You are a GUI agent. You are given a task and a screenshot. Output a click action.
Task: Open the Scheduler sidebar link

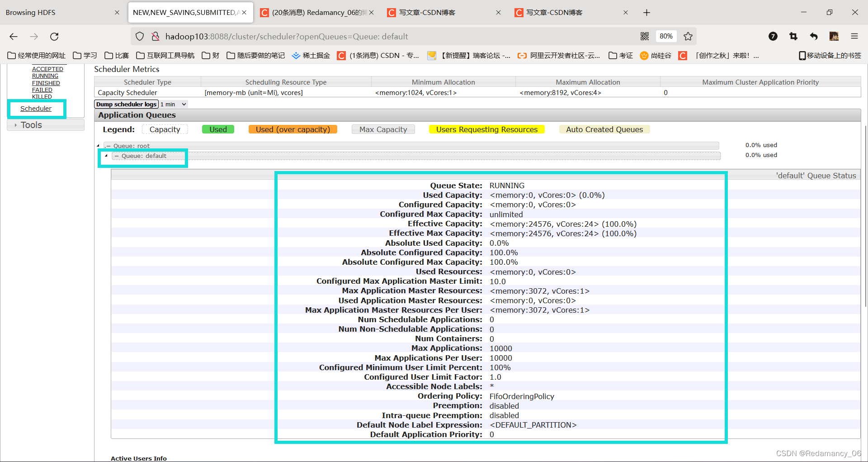pyautogui.click(x=36, y=109)
